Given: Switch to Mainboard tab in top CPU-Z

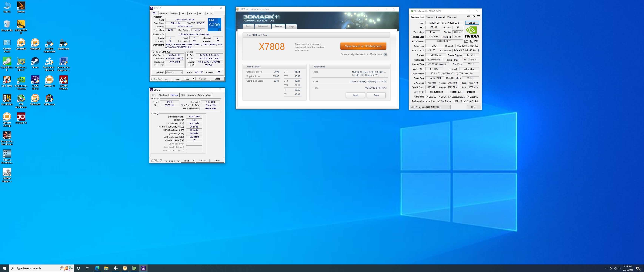Looking at the screenshot, I should pos(164,14).
